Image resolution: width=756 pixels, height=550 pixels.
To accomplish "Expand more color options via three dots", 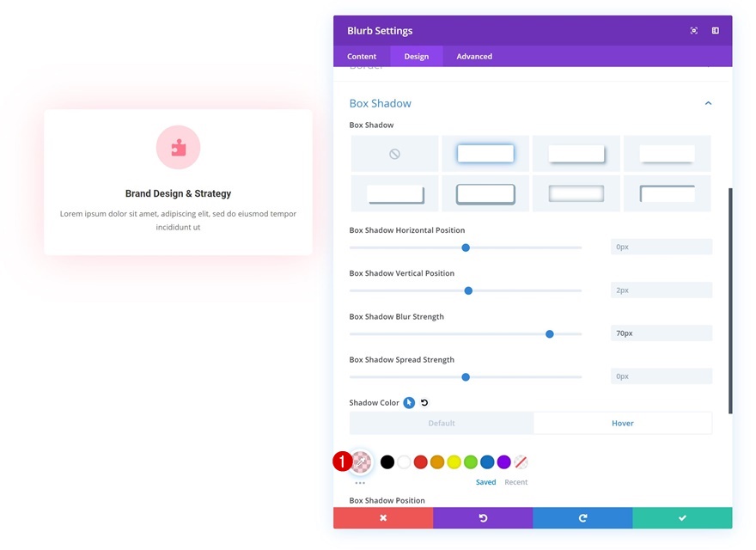I will tap(360, 483).
